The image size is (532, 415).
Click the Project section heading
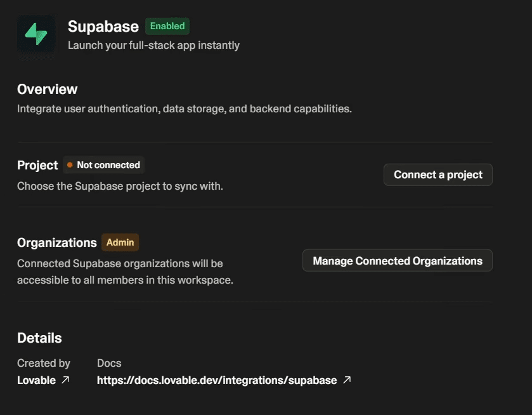[37, 166]
